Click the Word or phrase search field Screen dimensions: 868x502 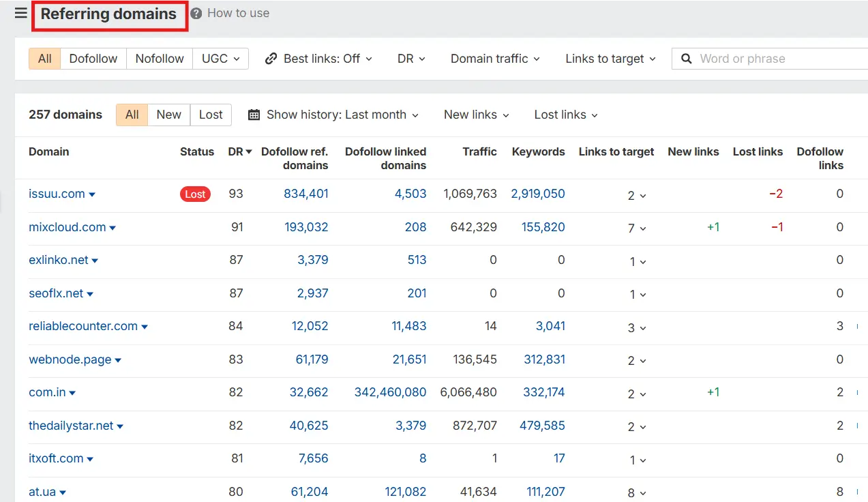(x=770, y=59)
